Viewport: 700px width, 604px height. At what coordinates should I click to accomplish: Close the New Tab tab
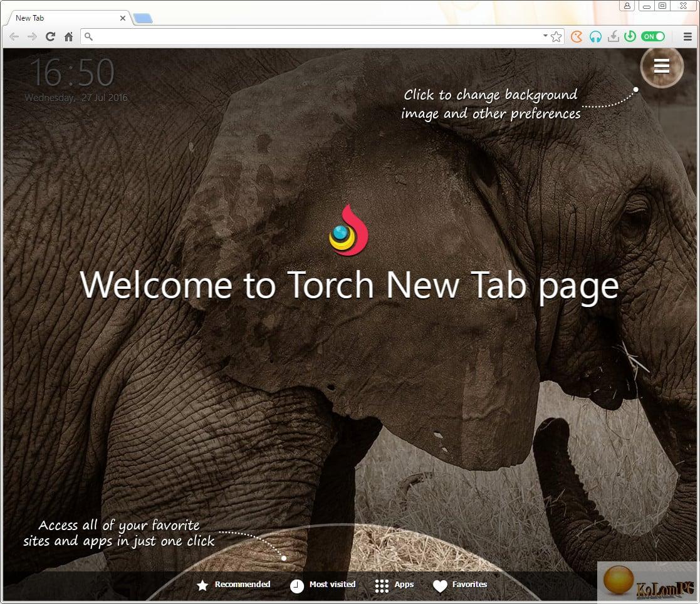pos(123,18)
